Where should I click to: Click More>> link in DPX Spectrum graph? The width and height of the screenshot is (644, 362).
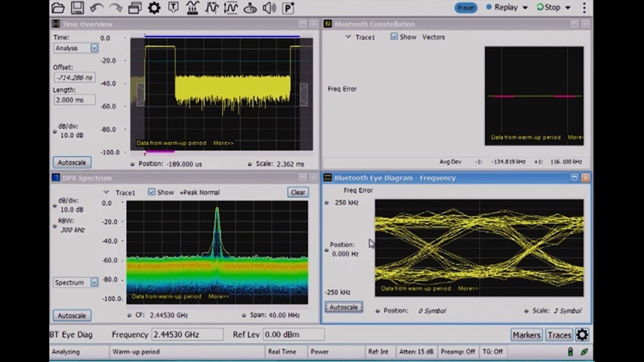(218, 297)
